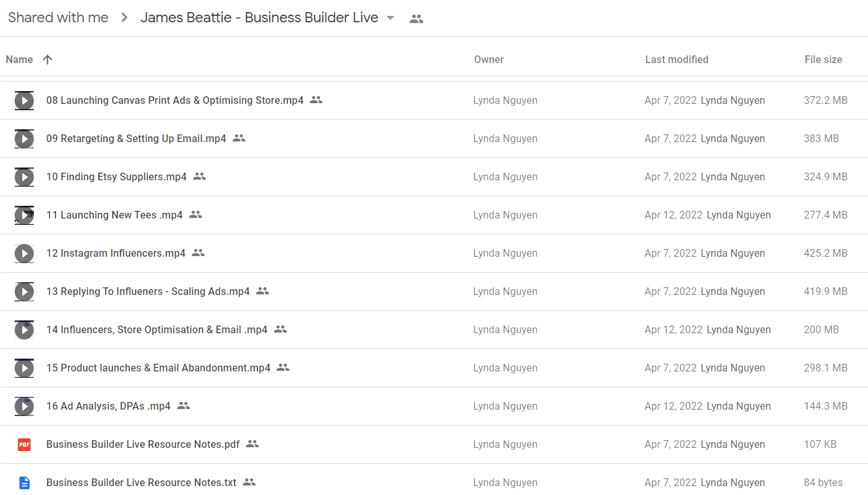Click Apr 12, 2022 date in 11 Launching New Tees row
868x495 pixels.
pos(674,215)
